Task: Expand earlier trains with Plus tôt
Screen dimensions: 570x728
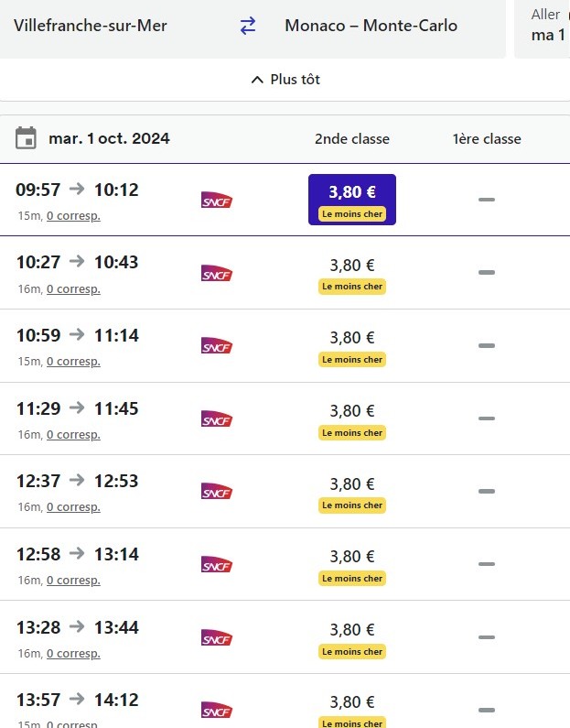Action: (x=285, y=80)
